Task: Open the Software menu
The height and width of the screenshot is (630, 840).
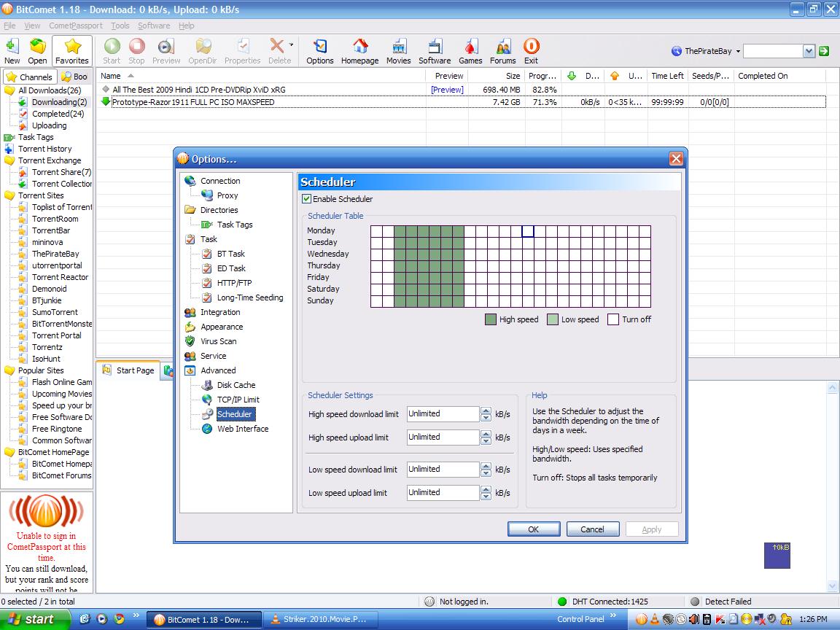Action: pos(154,26)
